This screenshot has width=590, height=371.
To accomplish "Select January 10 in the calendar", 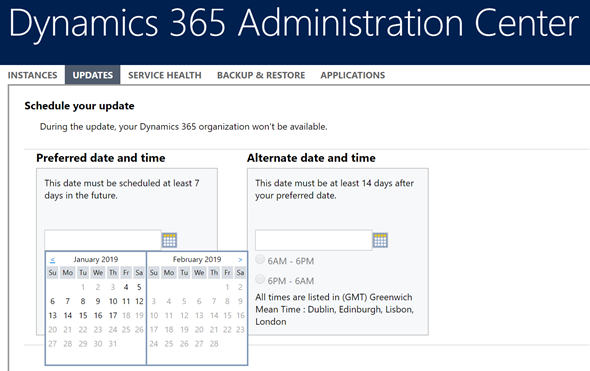I will click(x=113, y=301).
